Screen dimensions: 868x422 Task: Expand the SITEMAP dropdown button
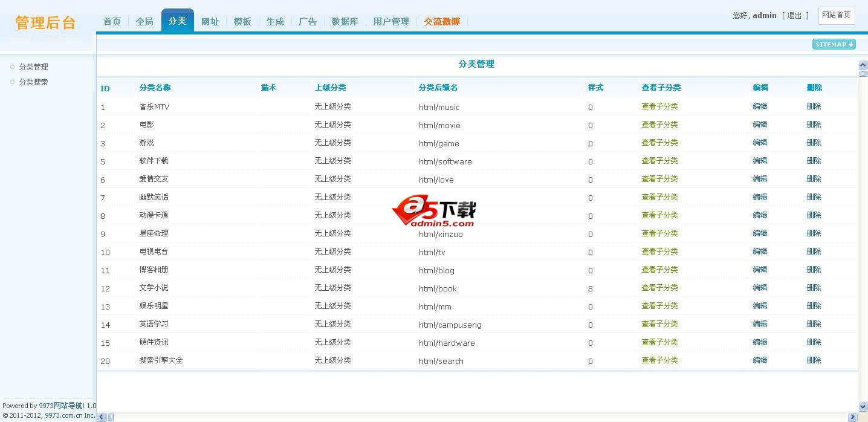(834, 44)
